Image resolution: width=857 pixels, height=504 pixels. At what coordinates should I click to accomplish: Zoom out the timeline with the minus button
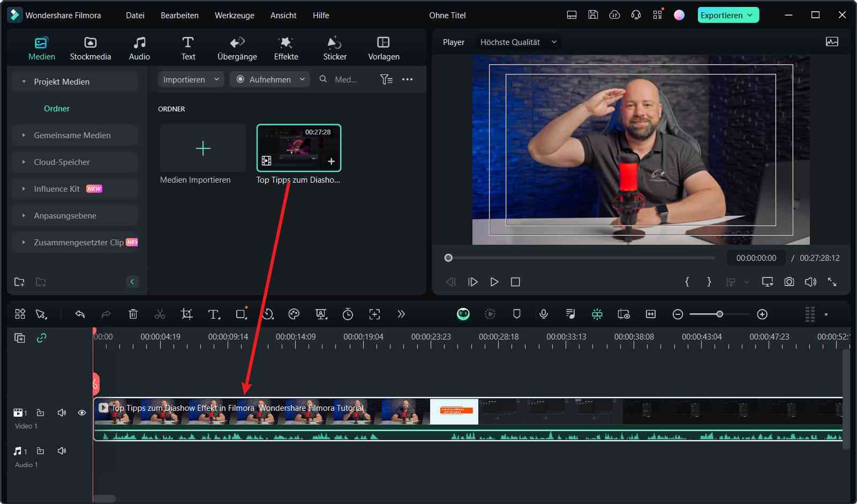click(x=678, y=314)
